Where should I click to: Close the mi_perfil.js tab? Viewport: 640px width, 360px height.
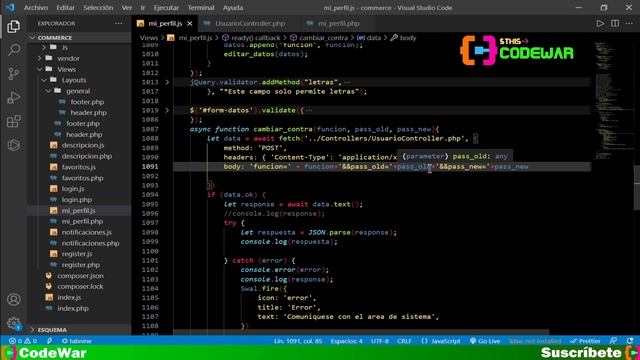pyautogui.click(x=190, y=24)
